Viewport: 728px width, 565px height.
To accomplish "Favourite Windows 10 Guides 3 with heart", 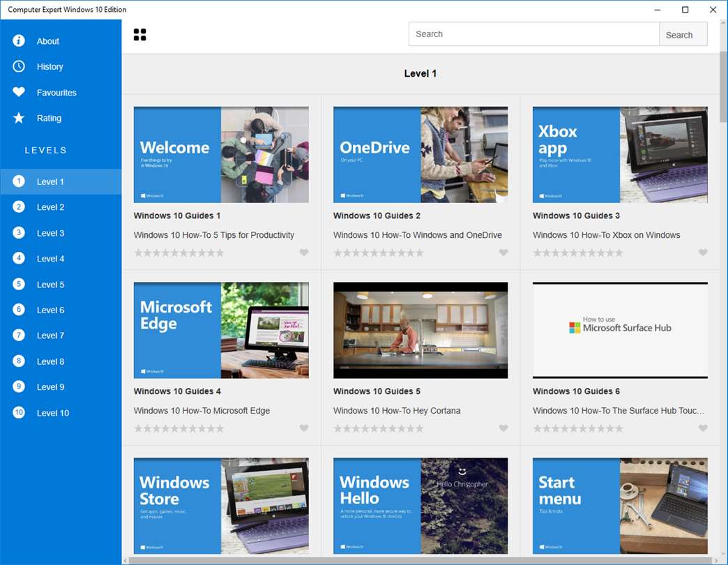I will (x=703, y=253).
